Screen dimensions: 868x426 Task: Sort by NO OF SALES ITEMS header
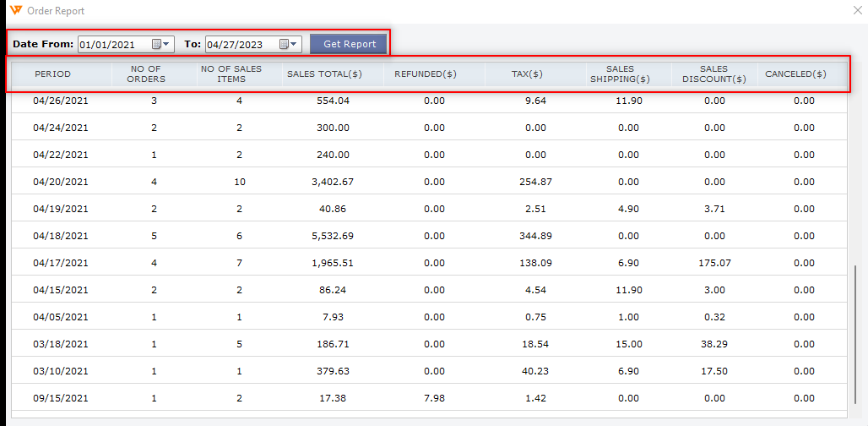tap(231, 74)
